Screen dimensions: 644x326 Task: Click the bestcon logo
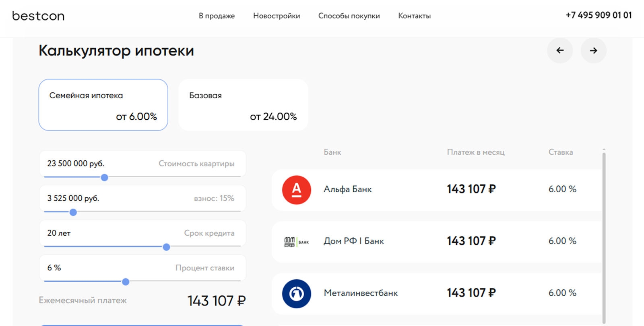38,16
